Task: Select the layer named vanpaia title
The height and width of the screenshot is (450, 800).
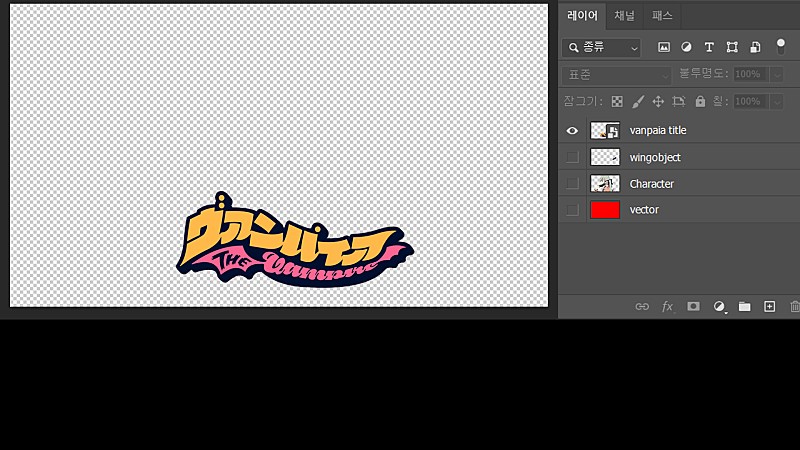Action: (658, 131)
